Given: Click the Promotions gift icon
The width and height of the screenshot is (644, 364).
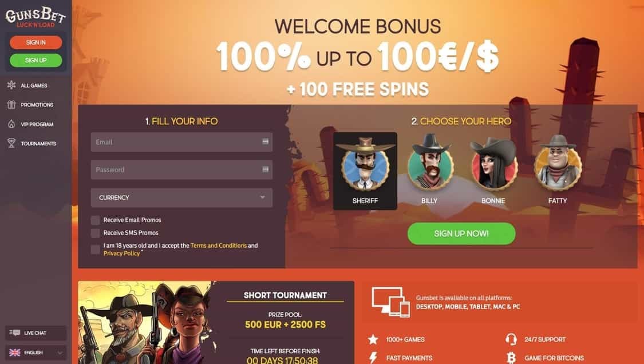Looking at the screenshot, I should coord(11,104).
